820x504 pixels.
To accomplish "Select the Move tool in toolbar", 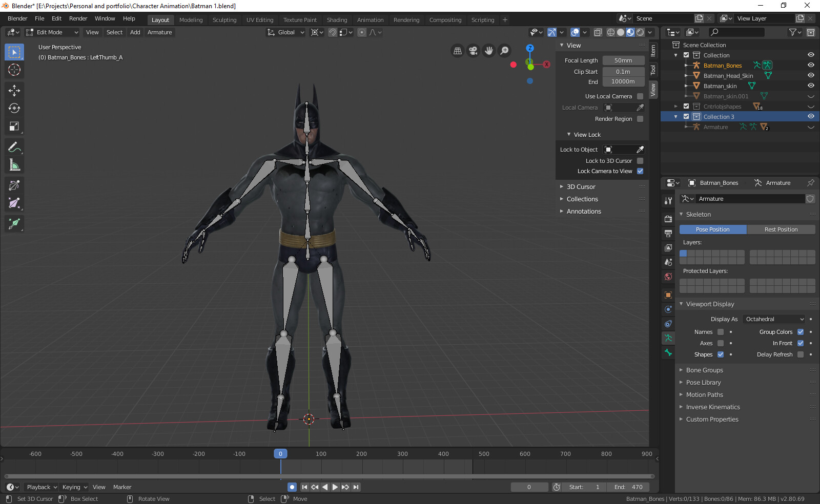I will (14, 91).
